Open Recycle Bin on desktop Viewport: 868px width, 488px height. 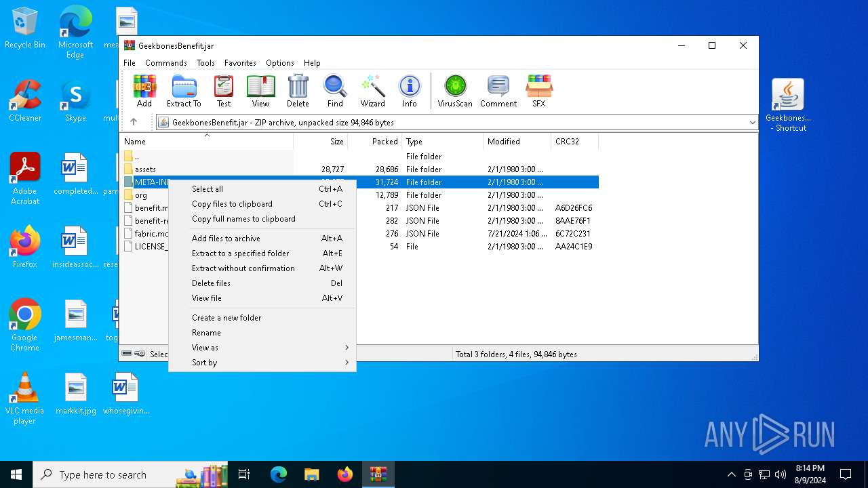click(x=25, y=28)
